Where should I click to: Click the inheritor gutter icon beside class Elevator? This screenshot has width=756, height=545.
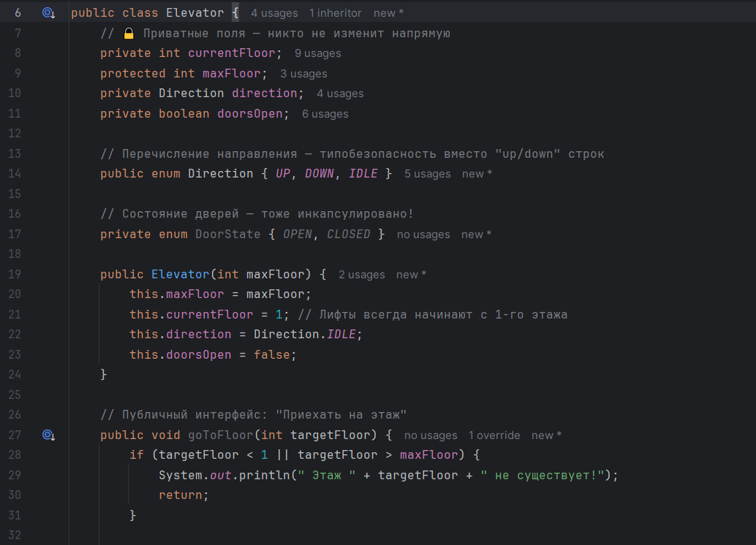click(x=49, y=13)
